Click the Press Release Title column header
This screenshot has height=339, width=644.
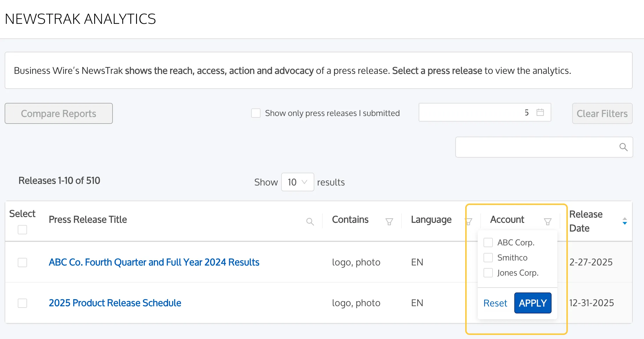click(88, 220)
